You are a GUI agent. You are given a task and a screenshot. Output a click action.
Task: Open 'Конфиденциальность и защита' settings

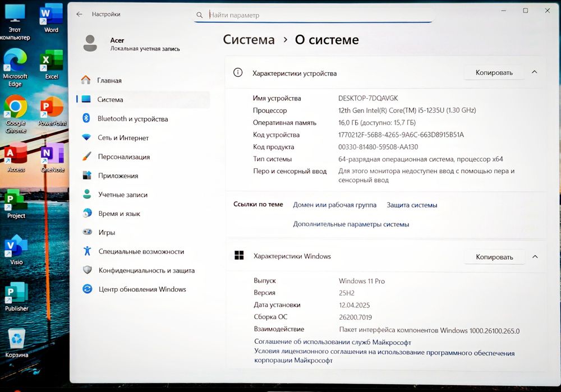pyautogui.click(x=143, y=270)
